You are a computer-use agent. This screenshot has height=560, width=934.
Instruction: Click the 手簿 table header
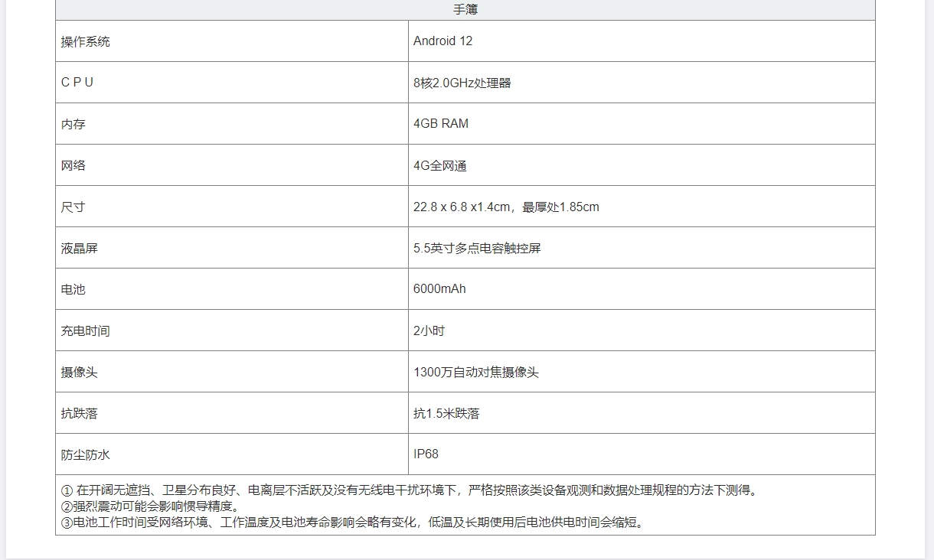[465, 10]
